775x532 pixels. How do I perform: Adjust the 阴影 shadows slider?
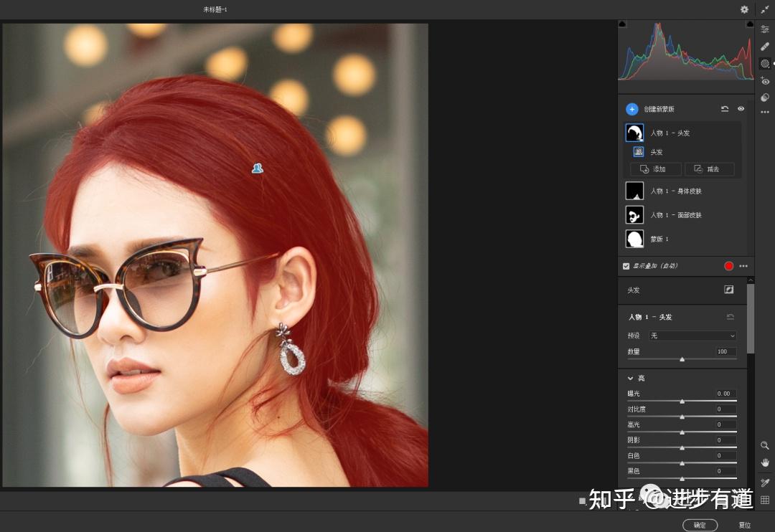[x=682, y=447]
